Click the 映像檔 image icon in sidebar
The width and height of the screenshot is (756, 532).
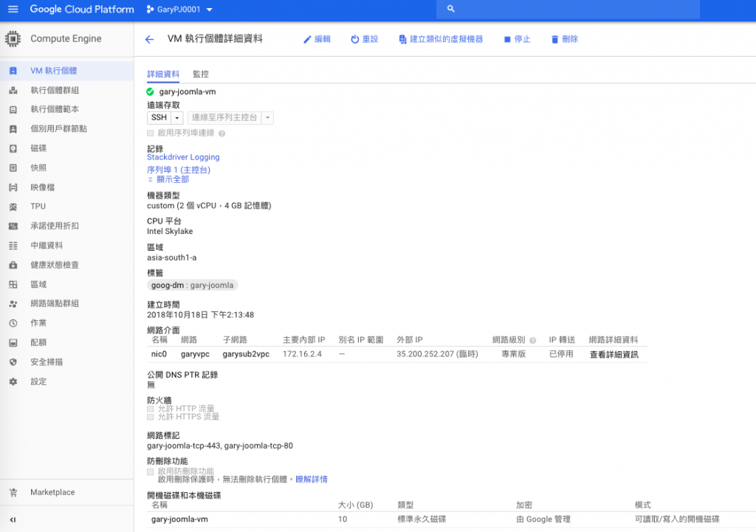point(13,187)
